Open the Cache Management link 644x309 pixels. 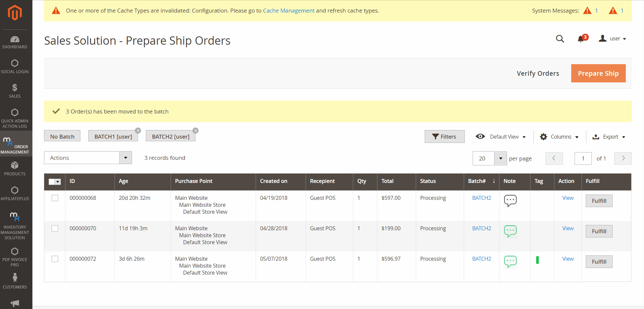tap(289, 11)
